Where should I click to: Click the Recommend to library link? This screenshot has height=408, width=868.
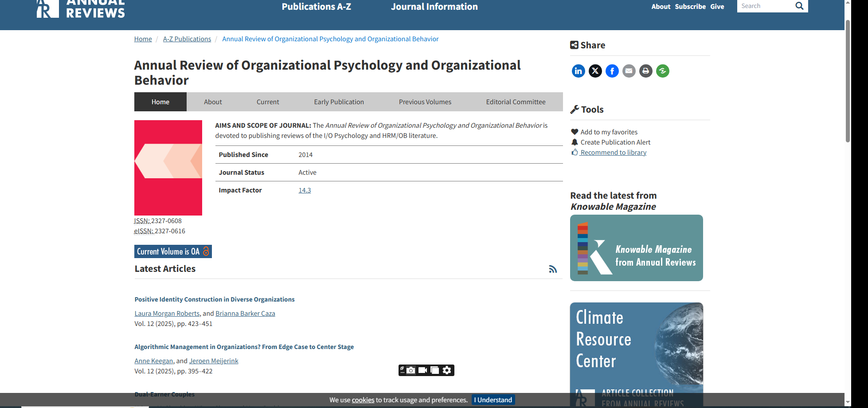point(613,153)
